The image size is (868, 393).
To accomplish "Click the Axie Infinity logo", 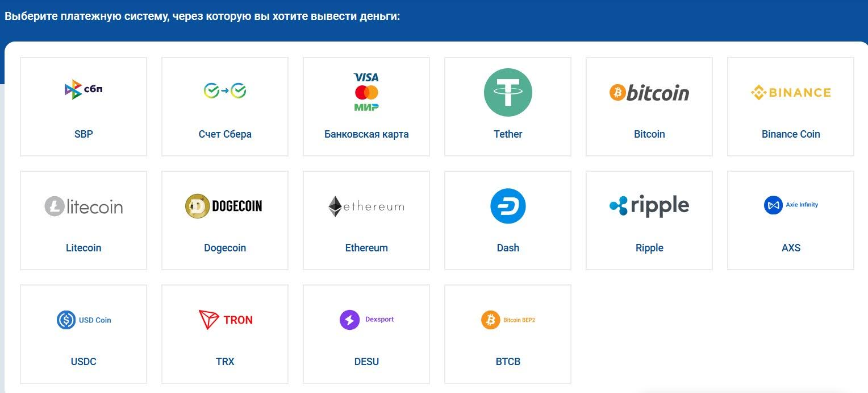I will pos(791,205).
